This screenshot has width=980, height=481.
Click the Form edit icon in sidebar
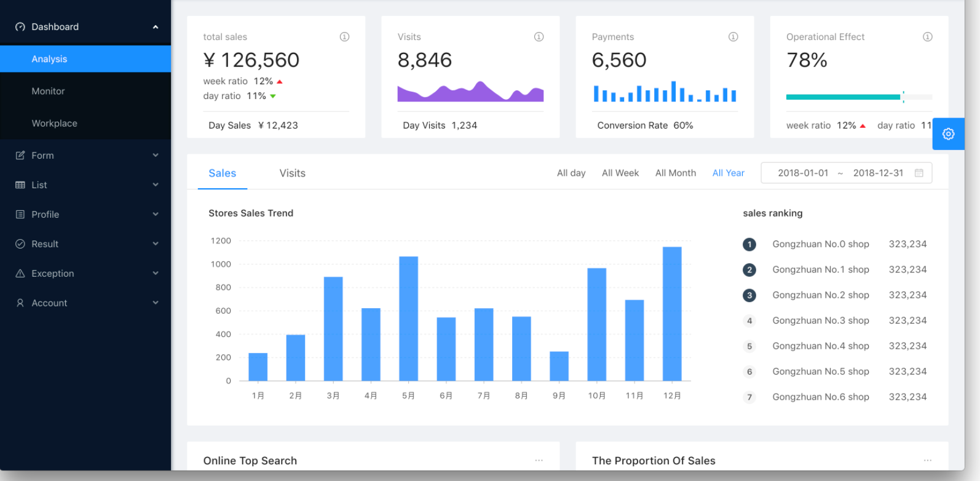point(20,156)
